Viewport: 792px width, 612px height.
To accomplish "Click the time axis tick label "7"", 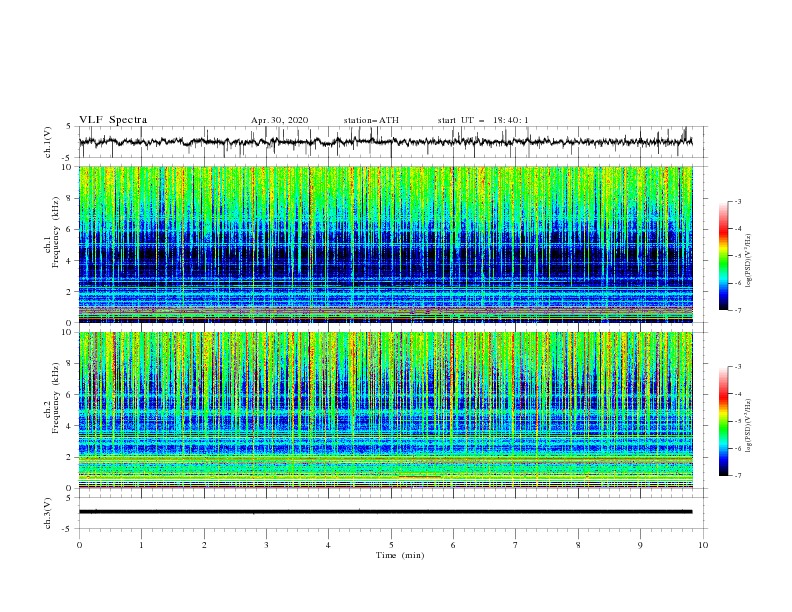I will (516, 545).
